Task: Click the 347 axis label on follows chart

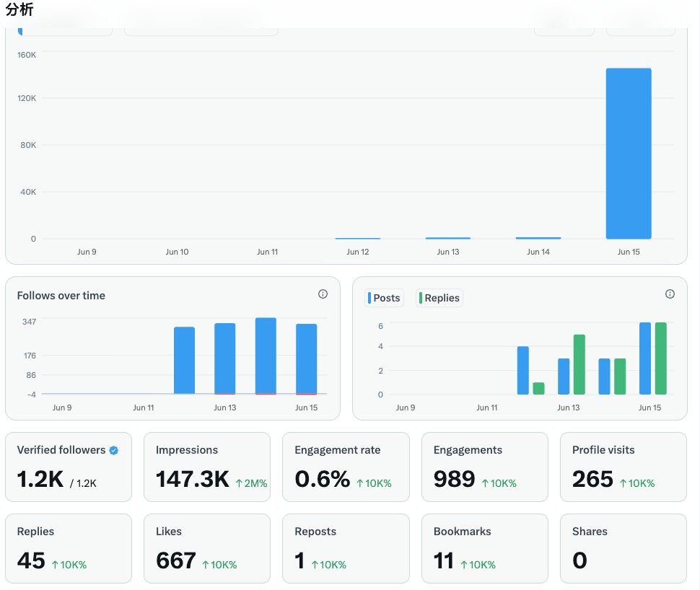Action: pyautogui.click(x=30, y=322)
